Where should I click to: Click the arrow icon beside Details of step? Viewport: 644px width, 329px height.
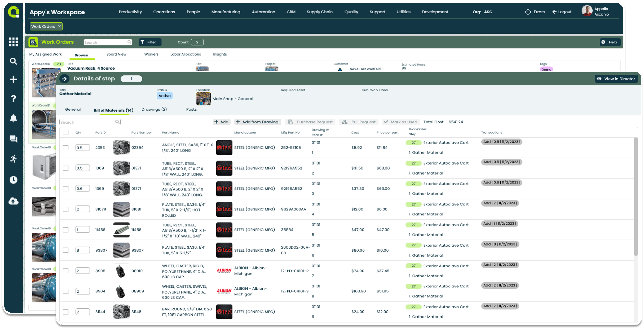point(64,79)
